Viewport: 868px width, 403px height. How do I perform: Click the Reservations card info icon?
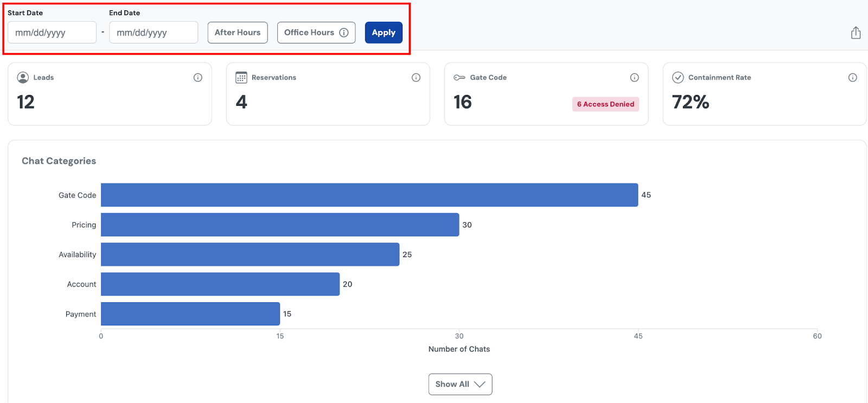click(x=416, y=78)
